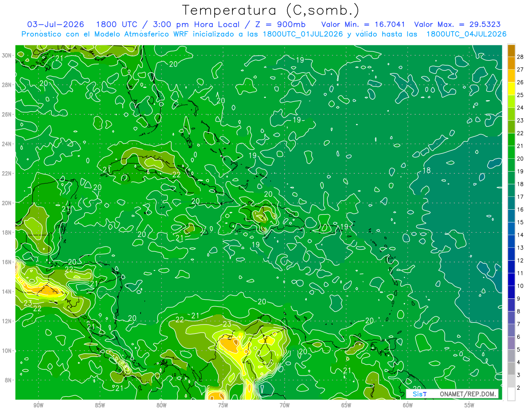Click the "12N" latitude axis label
The image size is (532, 411).
pos(7,321)
